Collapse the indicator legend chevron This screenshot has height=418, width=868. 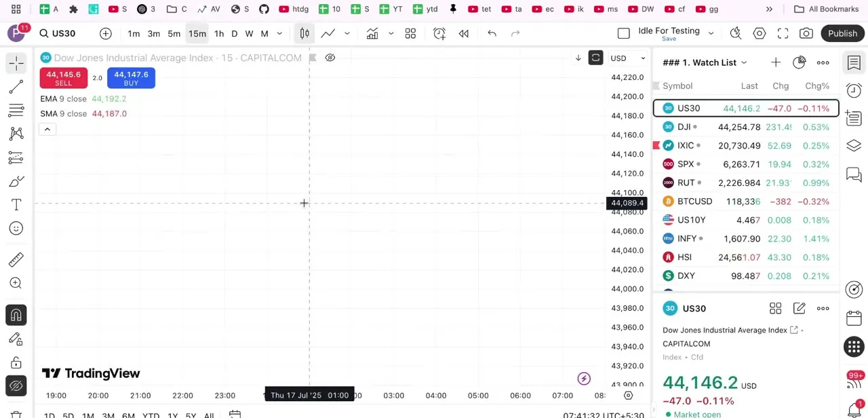click(x=47, y=129)
